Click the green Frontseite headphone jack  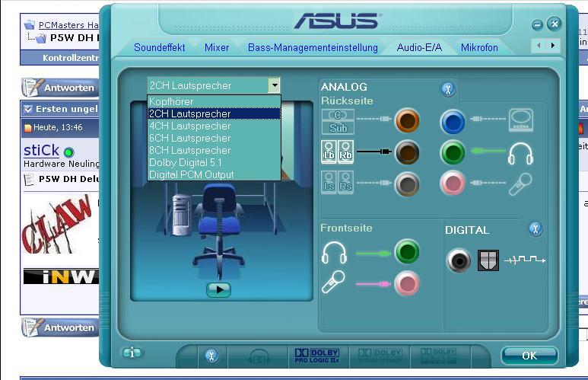pos(407,251)
